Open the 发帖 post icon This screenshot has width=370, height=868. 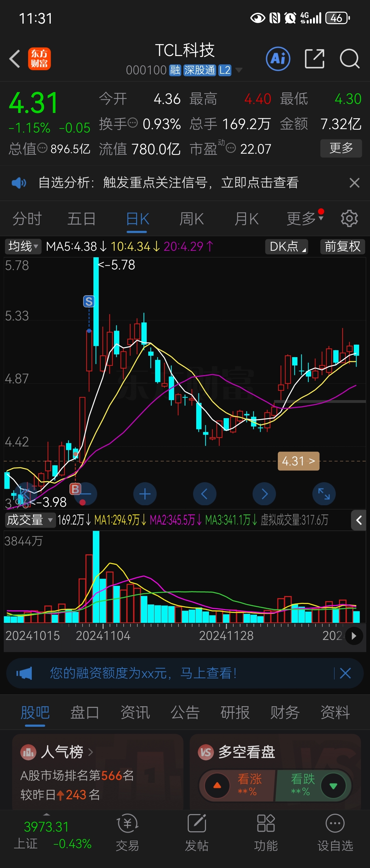coord(197,833)
